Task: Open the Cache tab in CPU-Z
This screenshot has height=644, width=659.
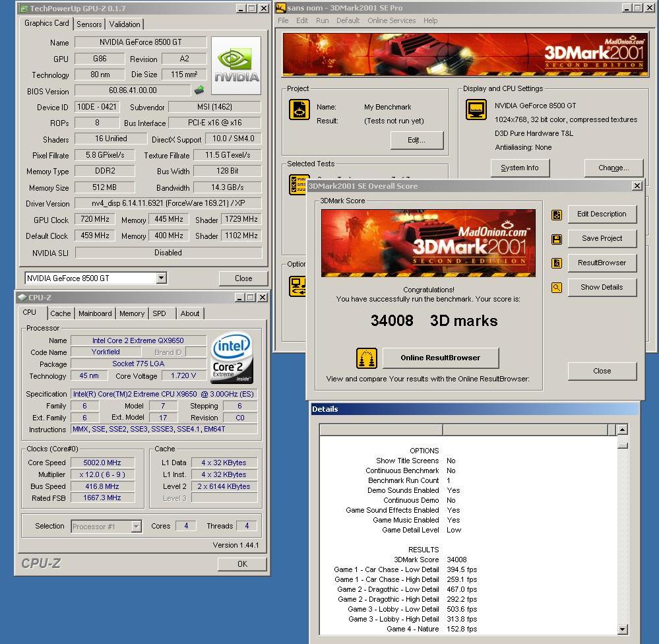Action: click(61, 313)
